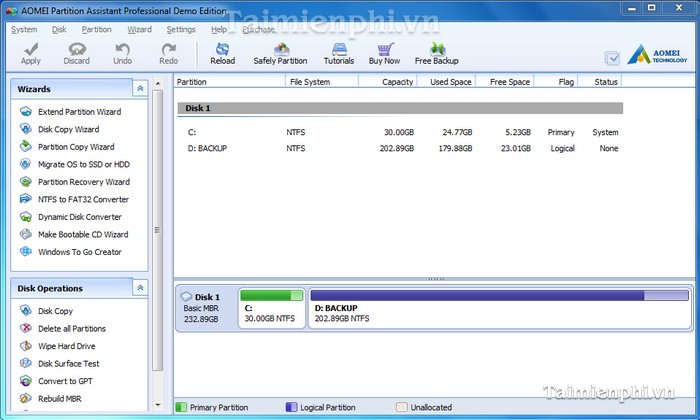Open the Wizard menu
The height and width of the screenshot is (420, 700).
tap(139, 29)
